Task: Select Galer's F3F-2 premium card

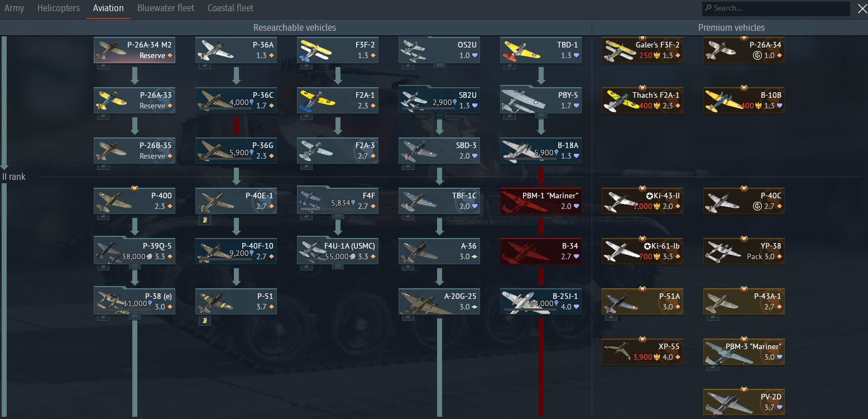Action: [x=642, y=50]
